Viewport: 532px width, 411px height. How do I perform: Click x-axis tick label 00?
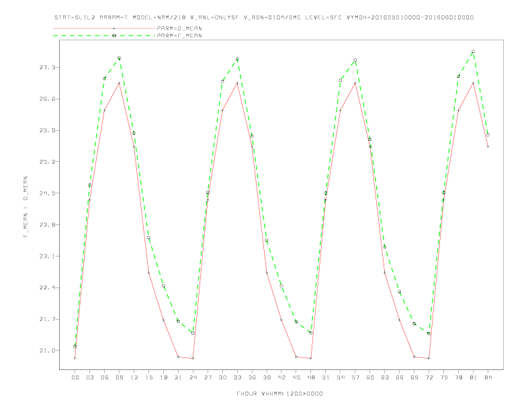pyautogui.click(x=75, y=377)
